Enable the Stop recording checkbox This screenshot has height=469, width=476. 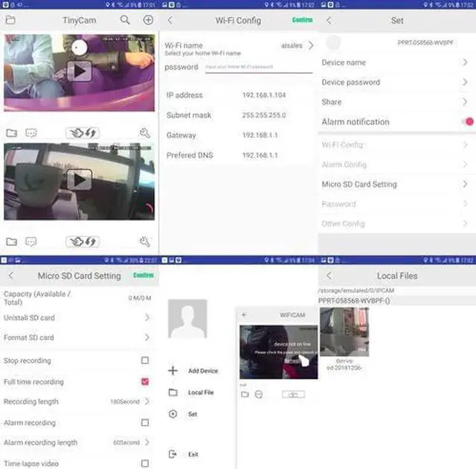pyautogui.click(x=145, y=360)
